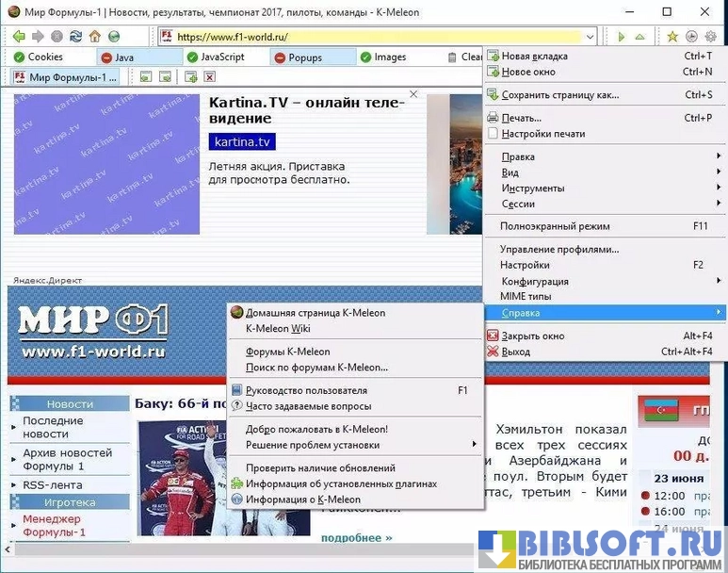Click the horizontal scrollbar at page bottom
This screenshot has height=573, width=728.
(235, 548)
